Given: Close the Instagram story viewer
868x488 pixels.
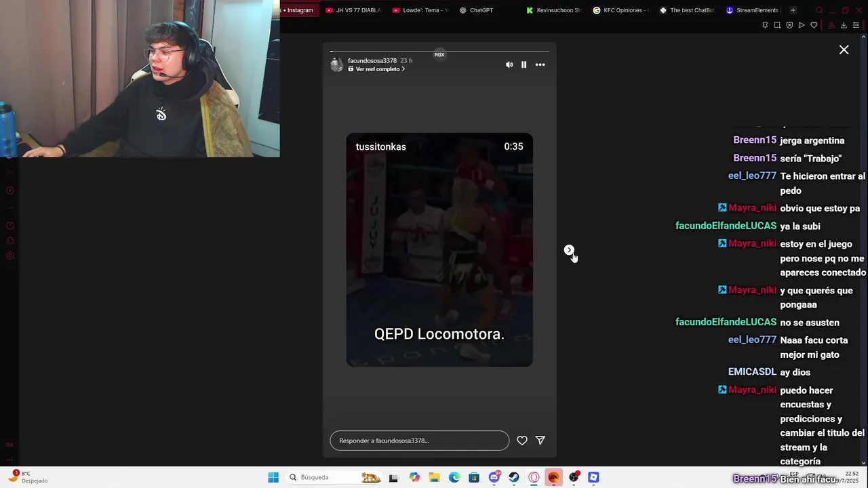Looking at the screenshot, I should [844, 50].
